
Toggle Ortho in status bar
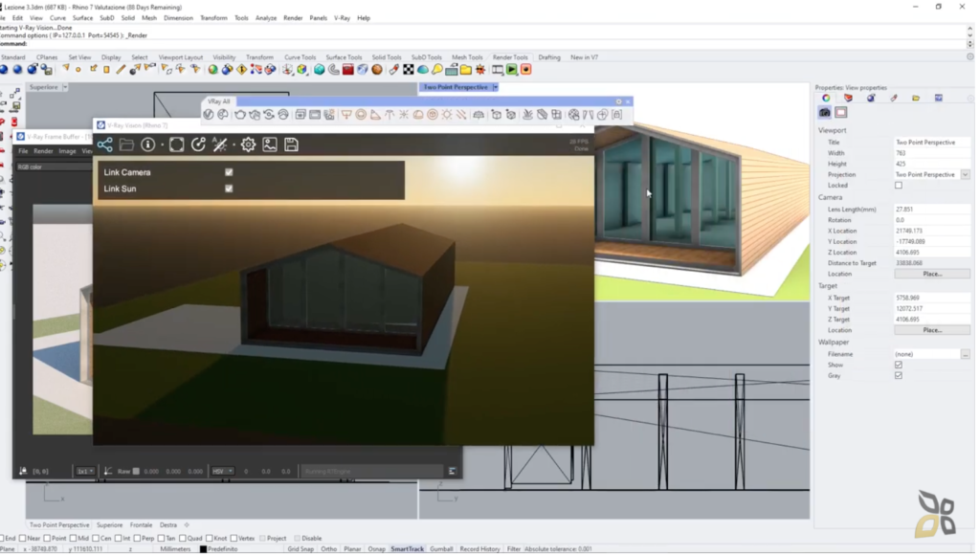[329, 549]
